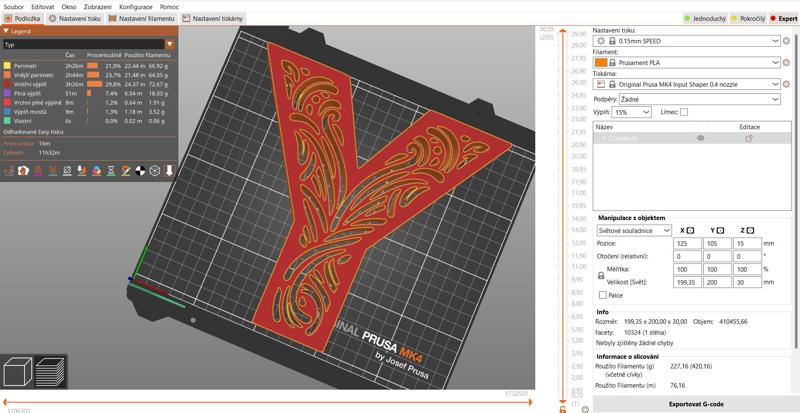
Task: Click top handle of vertical layer slider
Action: point(562,32)
